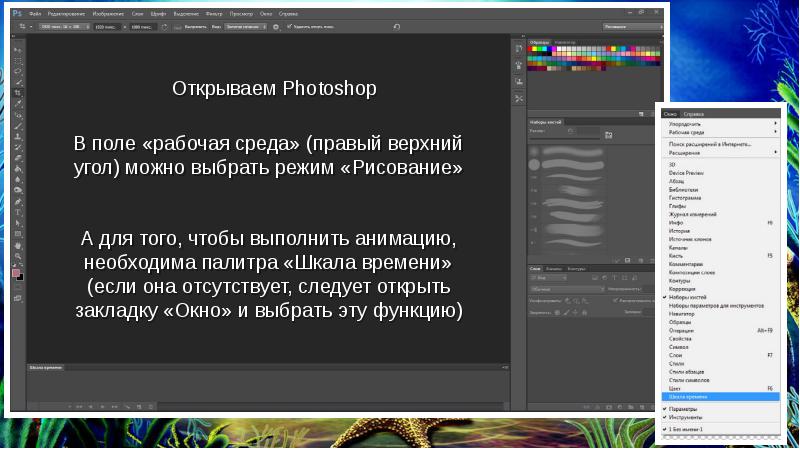The width and height of the screenshot is (800, 449).
Task: Click the crossed-tools icon in collapsed dock
Action: pos(519,98)
